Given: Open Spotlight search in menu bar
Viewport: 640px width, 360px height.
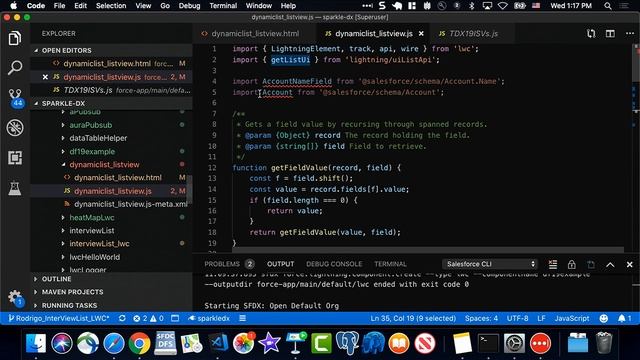Looking at the screenshot, I should pyautogui.click(x=608, y=6).
